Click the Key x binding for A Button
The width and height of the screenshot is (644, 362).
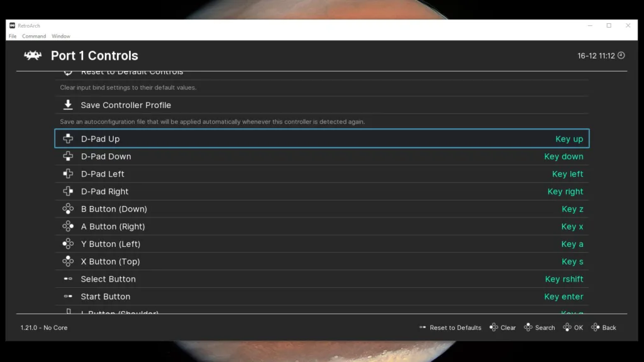tap(572, 226)
